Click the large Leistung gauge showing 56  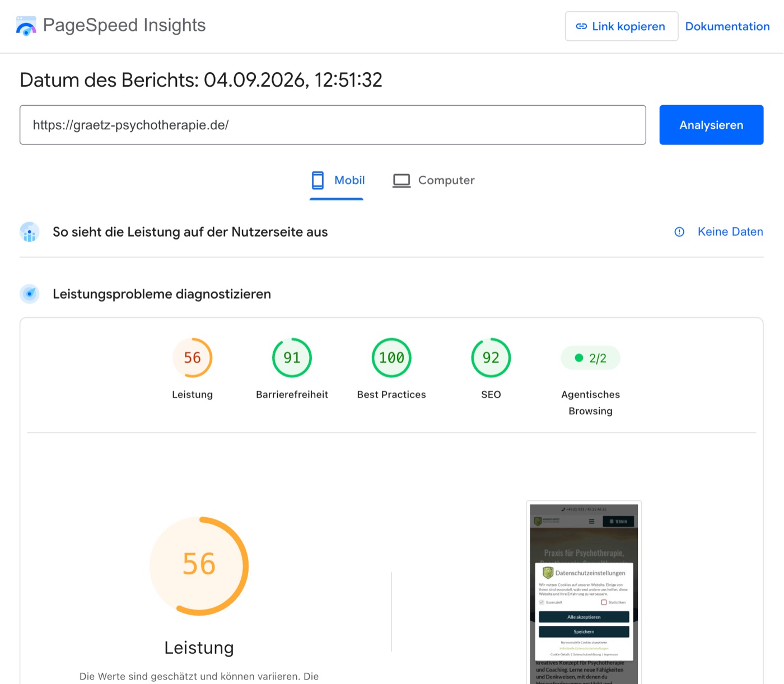click(x=199, y=566)
